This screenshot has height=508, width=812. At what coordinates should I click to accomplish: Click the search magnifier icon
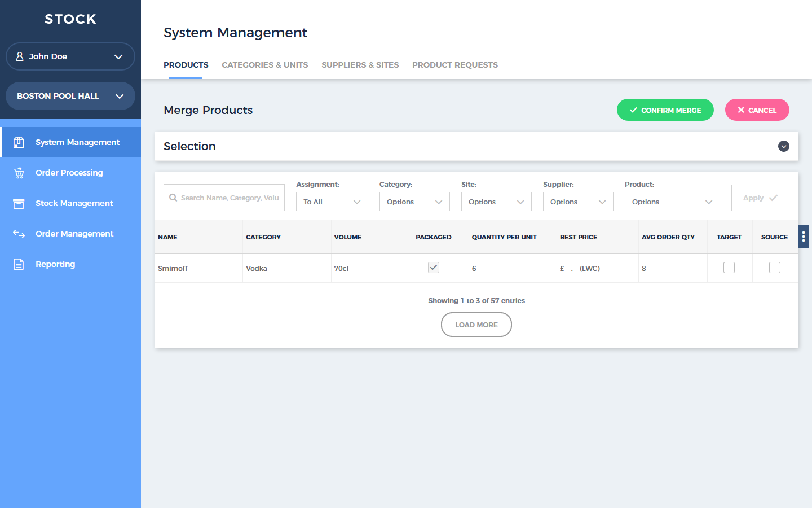(173, 198)
